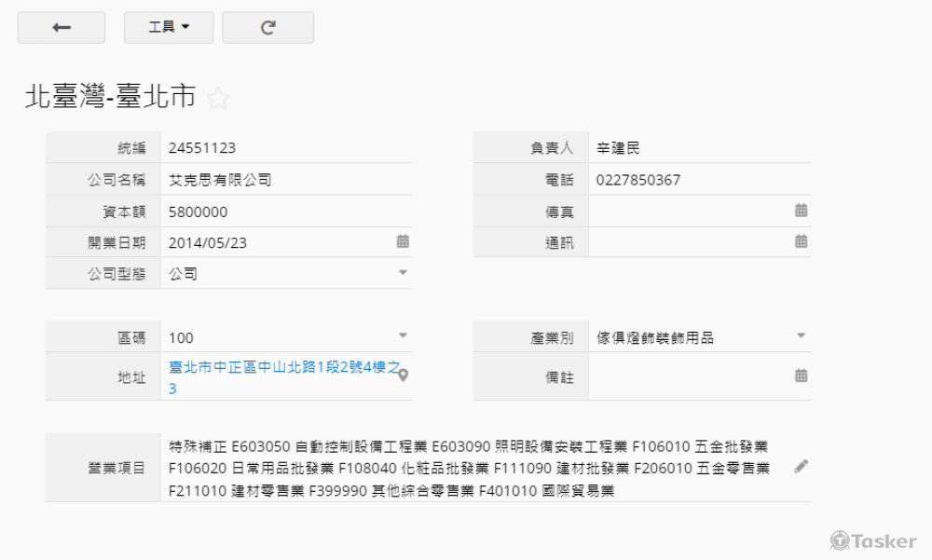Click the refresh reload button

click(x=267, y=28)
